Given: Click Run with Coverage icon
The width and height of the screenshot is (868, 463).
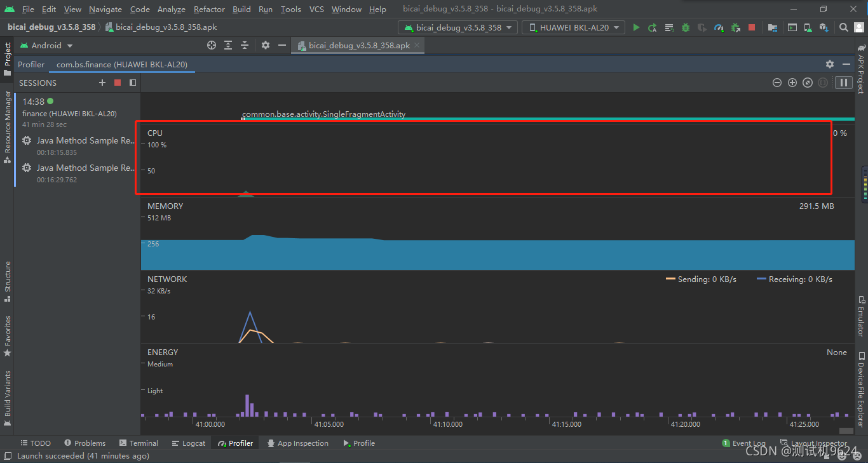Looking at the screenshot, I should (x=702, y=27).
